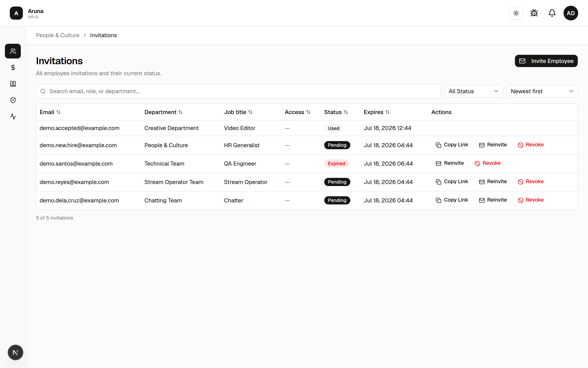Click Pending badge in demo.dela.cruz row
Viewport: 588px width, 368px height.
337,200
